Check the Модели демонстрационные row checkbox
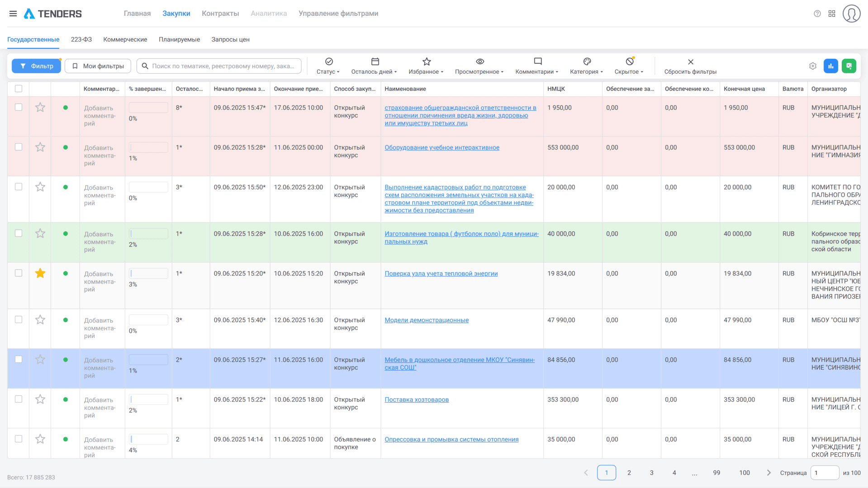The width and height of the screenshot is (868, 488). tap(19, 320)
